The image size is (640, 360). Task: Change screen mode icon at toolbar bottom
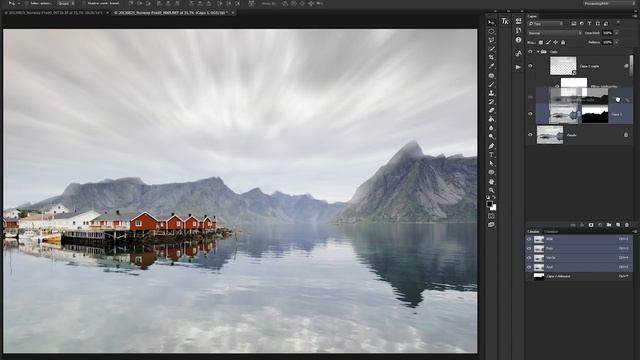pos(491,224)
